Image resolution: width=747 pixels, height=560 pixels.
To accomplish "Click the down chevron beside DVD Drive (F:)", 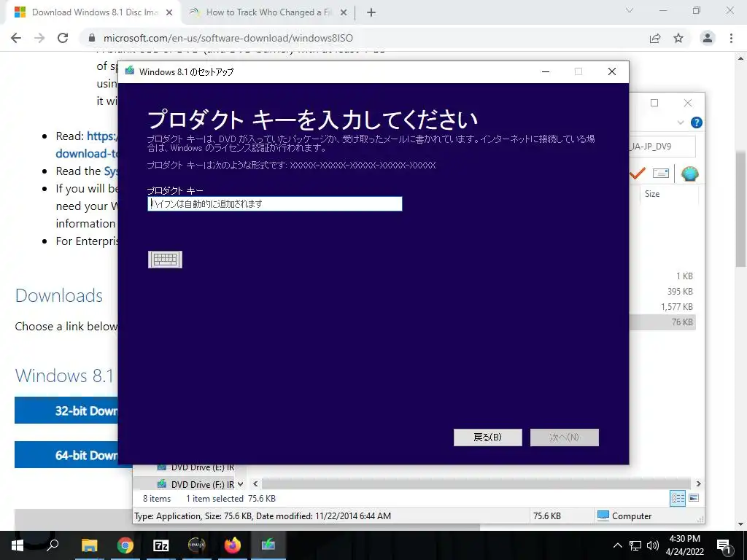I will tap(240, 484).
